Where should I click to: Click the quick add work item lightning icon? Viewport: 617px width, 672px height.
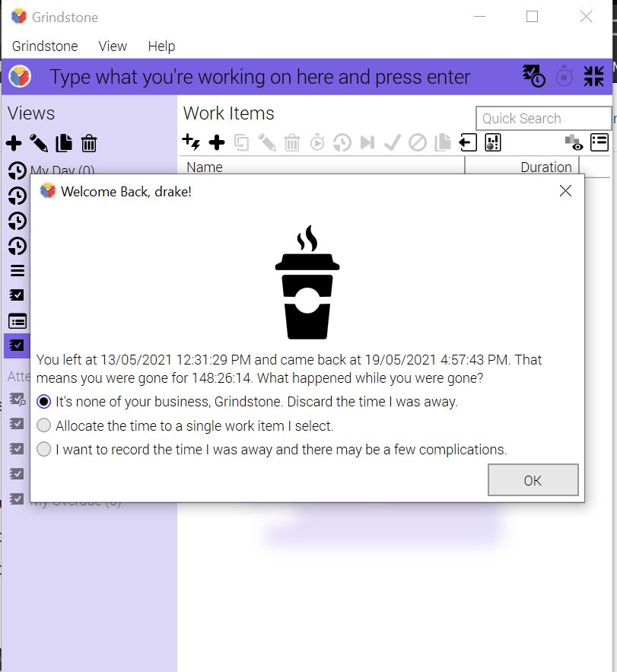pos(192,142)
